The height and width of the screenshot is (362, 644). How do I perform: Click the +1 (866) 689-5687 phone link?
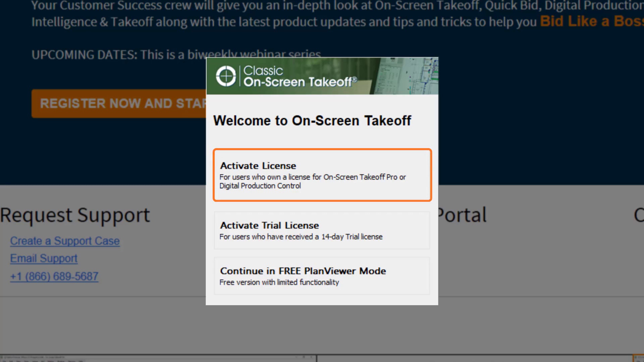54,277
